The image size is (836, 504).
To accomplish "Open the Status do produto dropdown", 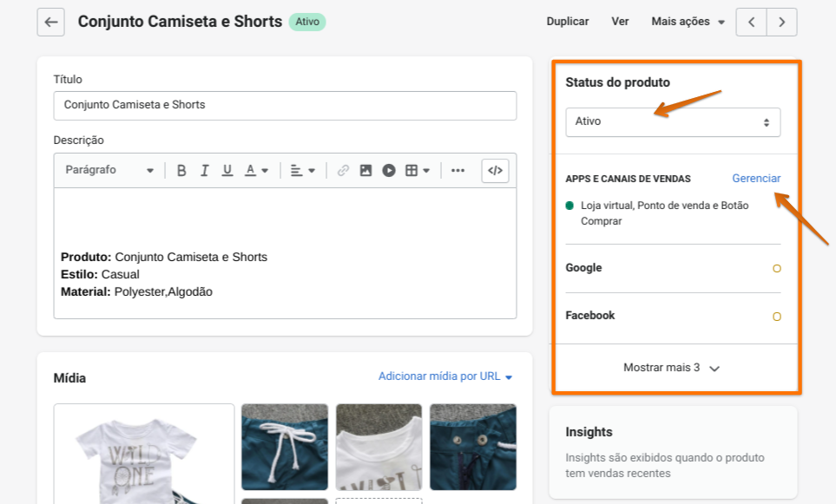I will pyautogui.click(x=673, y=122).
